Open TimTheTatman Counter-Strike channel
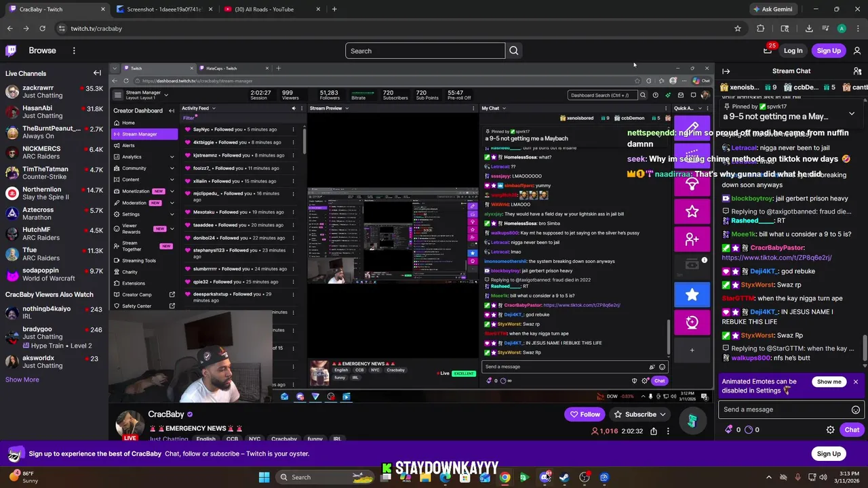 [54, 173]
